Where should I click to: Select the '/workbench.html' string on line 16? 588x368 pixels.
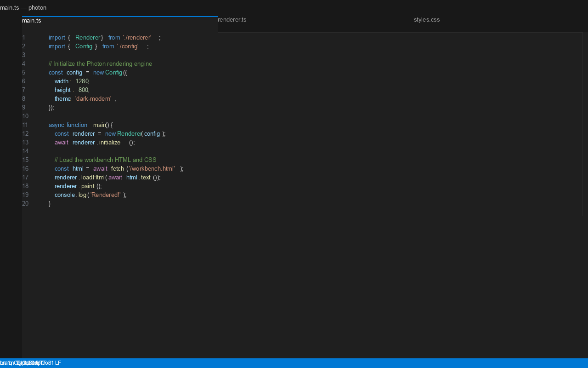(152, 168)
